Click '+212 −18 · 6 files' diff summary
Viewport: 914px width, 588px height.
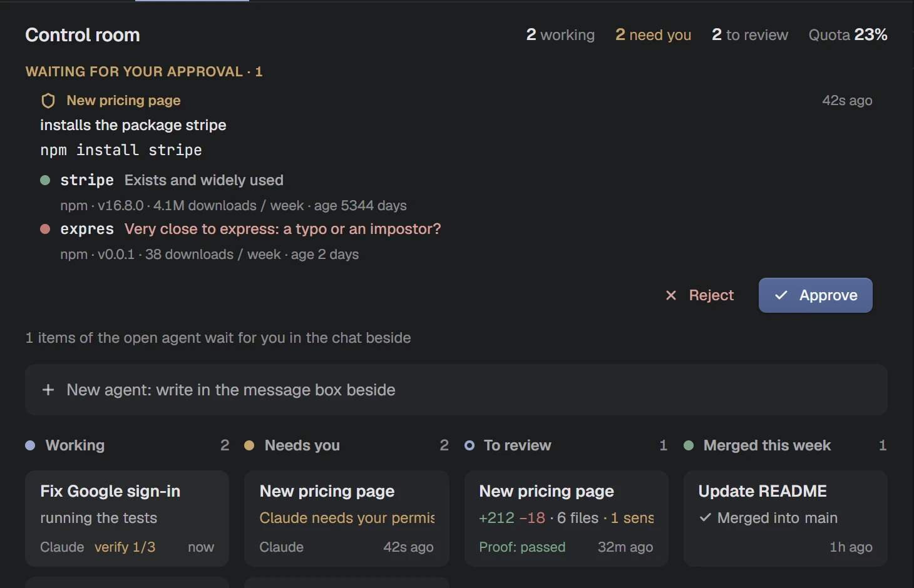pyautogui.click(x=538, y=518)
